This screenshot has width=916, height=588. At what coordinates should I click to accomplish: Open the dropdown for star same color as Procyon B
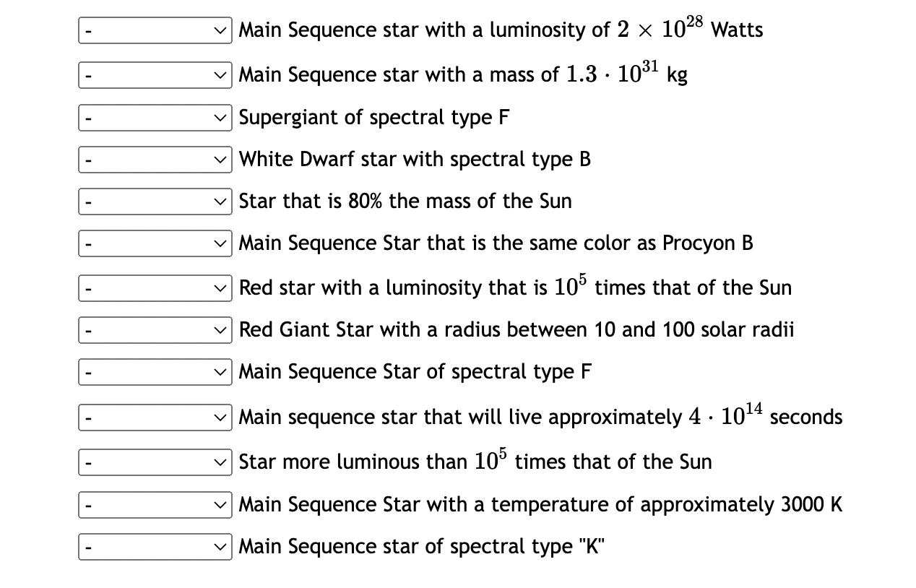point(155,243)
